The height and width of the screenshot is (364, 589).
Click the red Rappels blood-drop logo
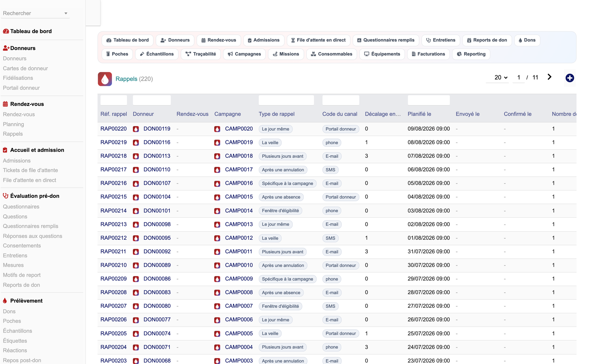point(105,79)
